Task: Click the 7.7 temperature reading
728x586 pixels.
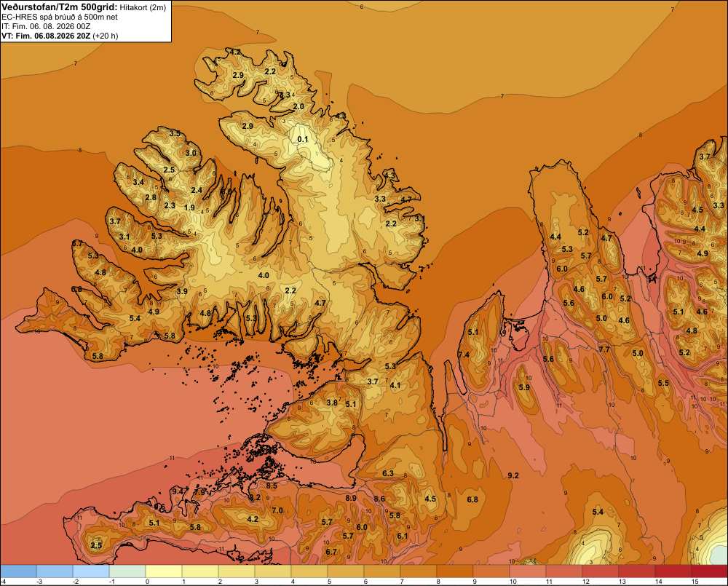Action: point(604,349)
